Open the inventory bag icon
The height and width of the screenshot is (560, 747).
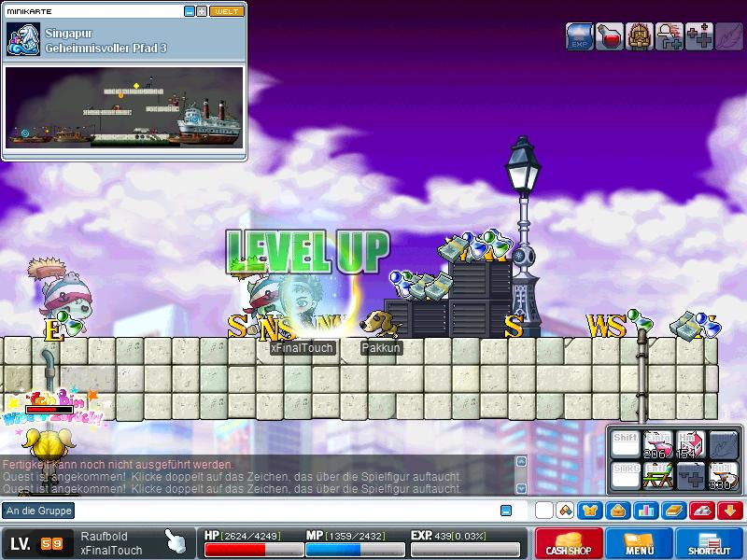(x=618, y=511)
